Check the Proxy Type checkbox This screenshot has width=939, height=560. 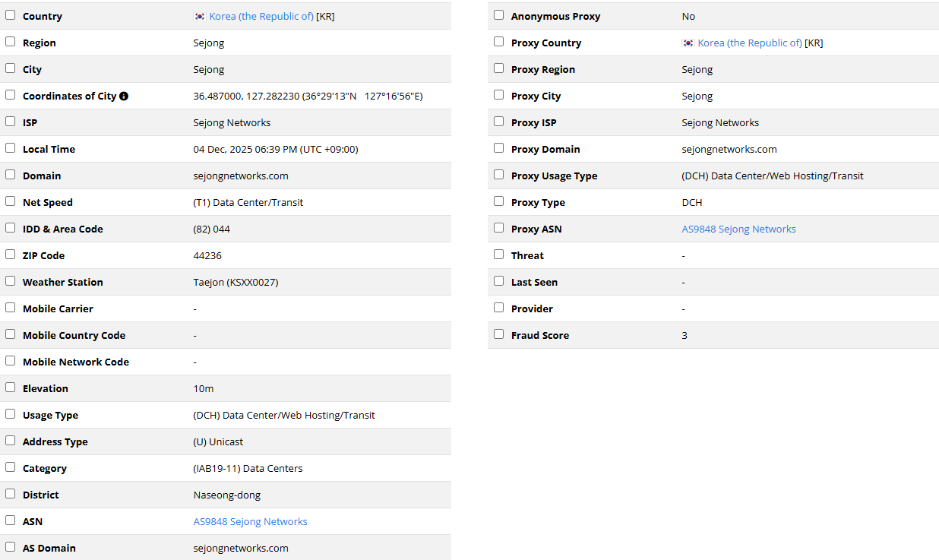tap(499, 201)
